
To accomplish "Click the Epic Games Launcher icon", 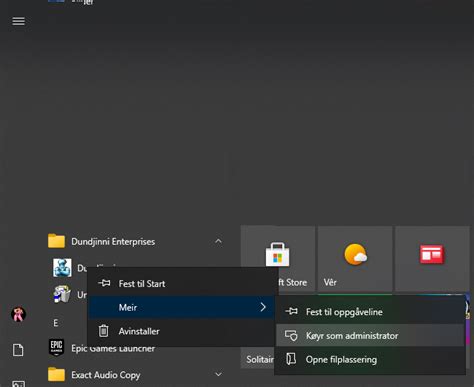I will tap(56, 348).
